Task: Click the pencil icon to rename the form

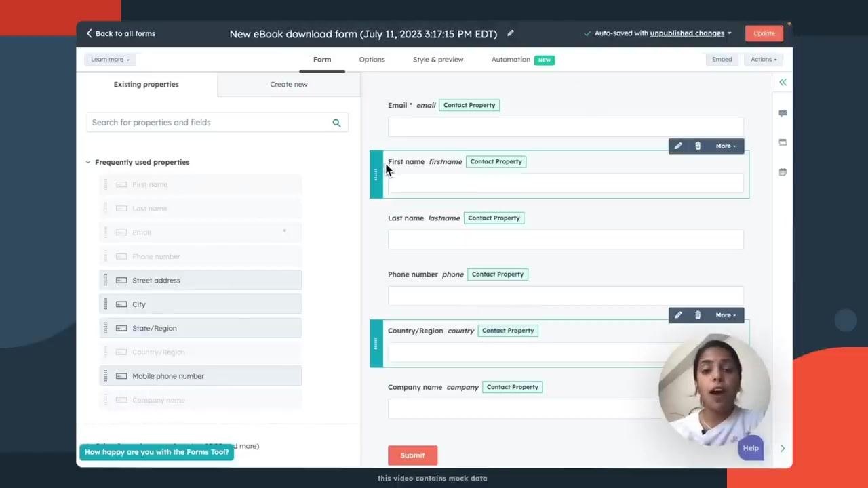Action: (x=511, y=33)
